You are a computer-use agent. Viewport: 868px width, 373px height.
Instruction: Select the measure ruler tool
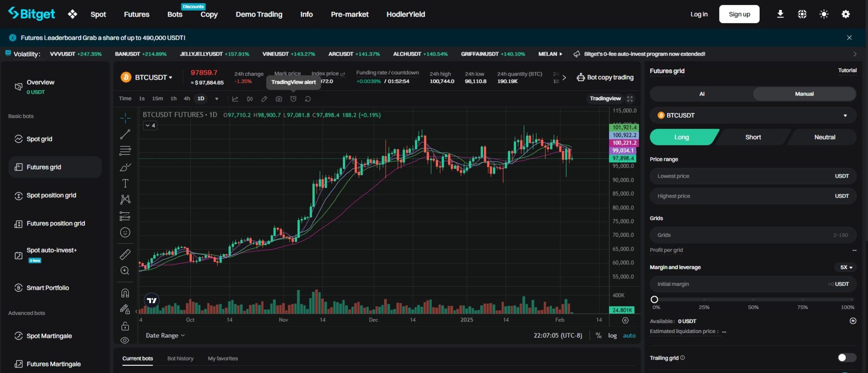pos(125,254)
